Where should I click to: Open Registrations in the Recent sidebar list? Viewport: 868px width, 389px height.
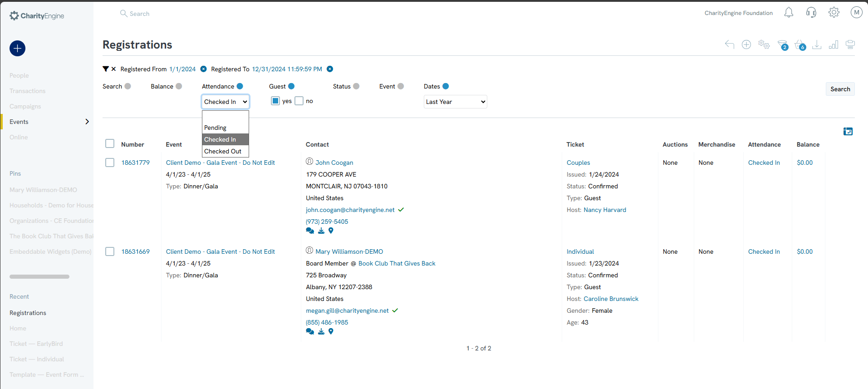(x=28, y=313)
